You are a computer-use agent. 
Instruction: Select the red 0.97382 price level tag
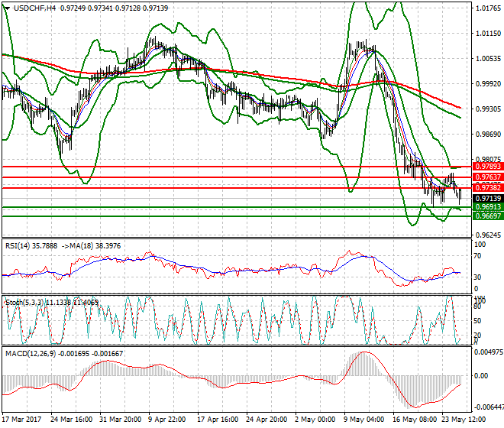(x=480, y=188)
